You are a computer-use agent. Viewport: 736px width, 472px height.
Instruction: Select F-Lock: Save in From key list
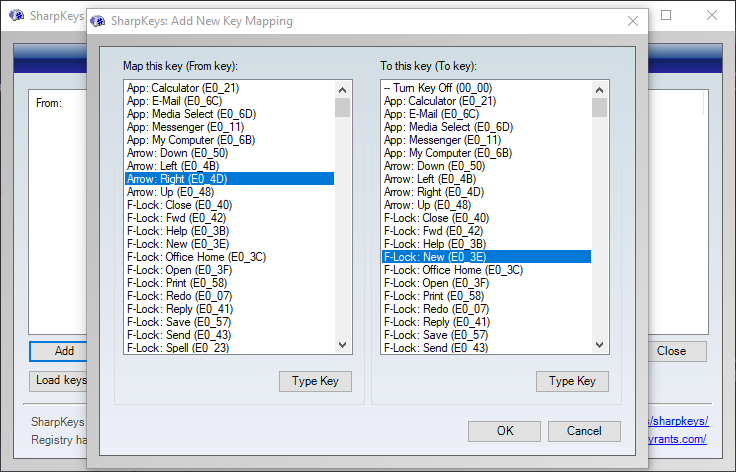(230, 322)
